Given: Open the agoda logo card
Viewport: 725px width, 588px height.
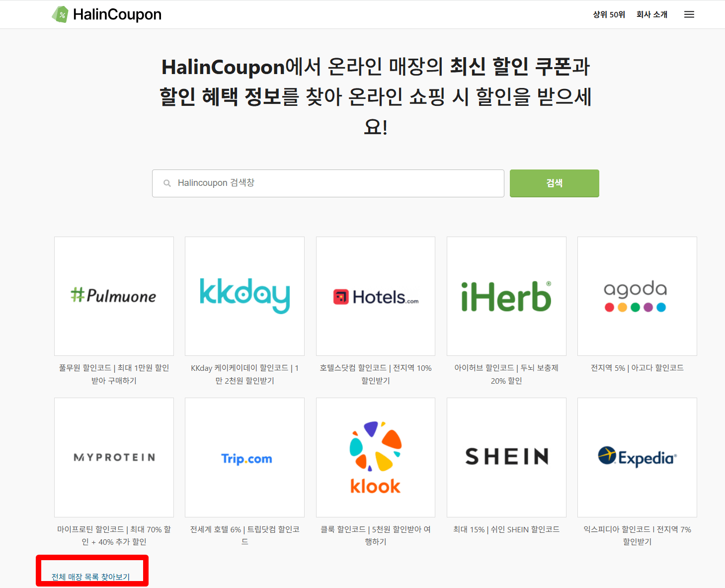Looking at the screenshot, I should (x=637, y=296).
